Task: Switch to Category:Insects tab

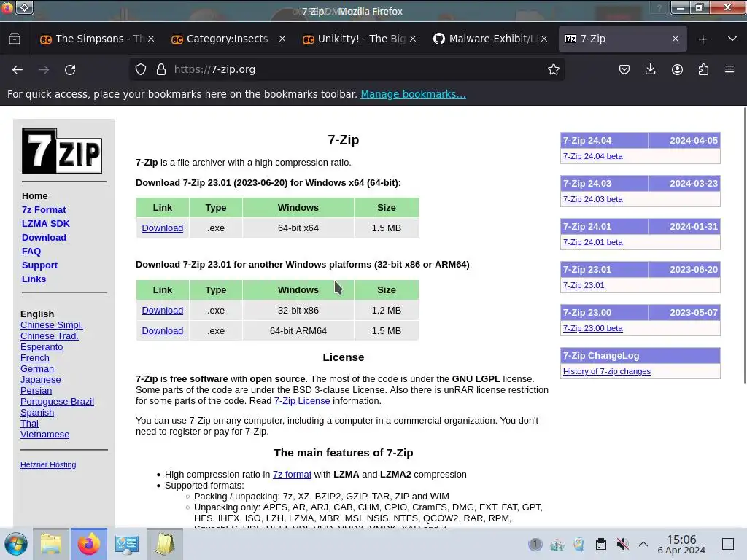Action: click(x=228, y=39)
